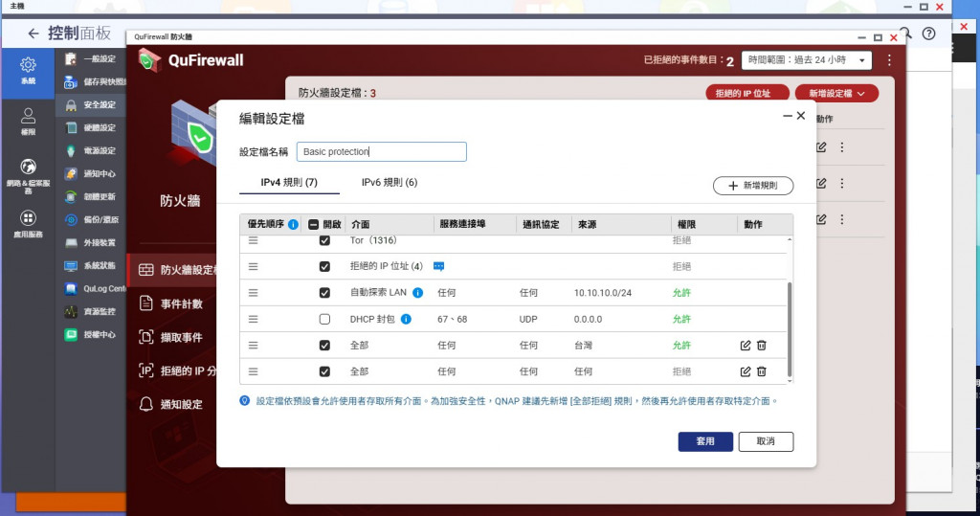980x516 pixels.
Task: Toggle the 拒絕的 IP 位址 (4) rule checkbox
Action: click(x=324, y=266)
